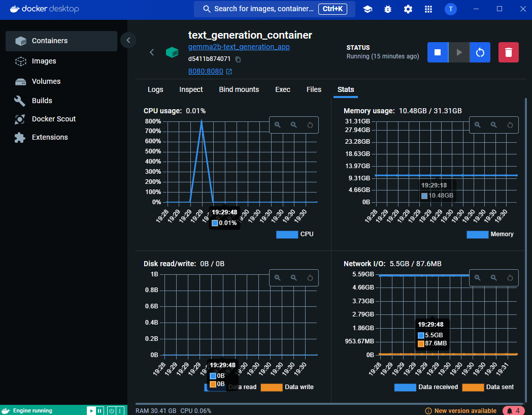This screenshot has height=415, width=532.
Task: Click the search bar for images and containers
Action: [275, 9]
